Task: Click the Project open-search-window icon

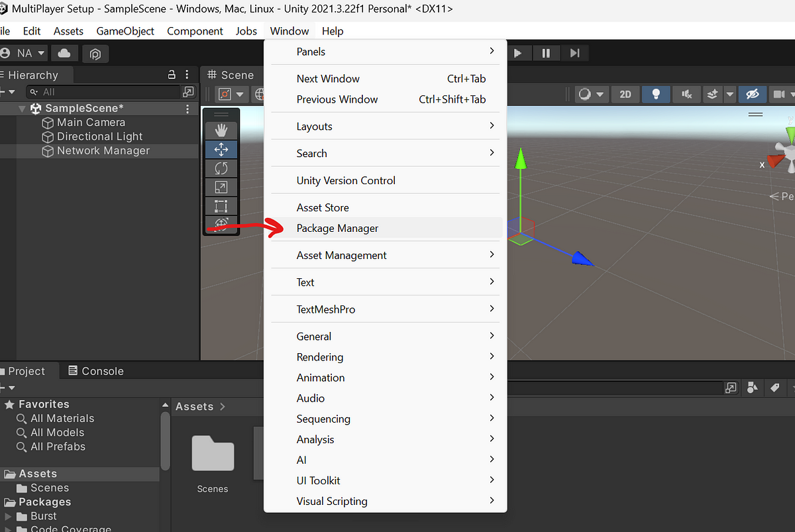Action: (731, 388)
